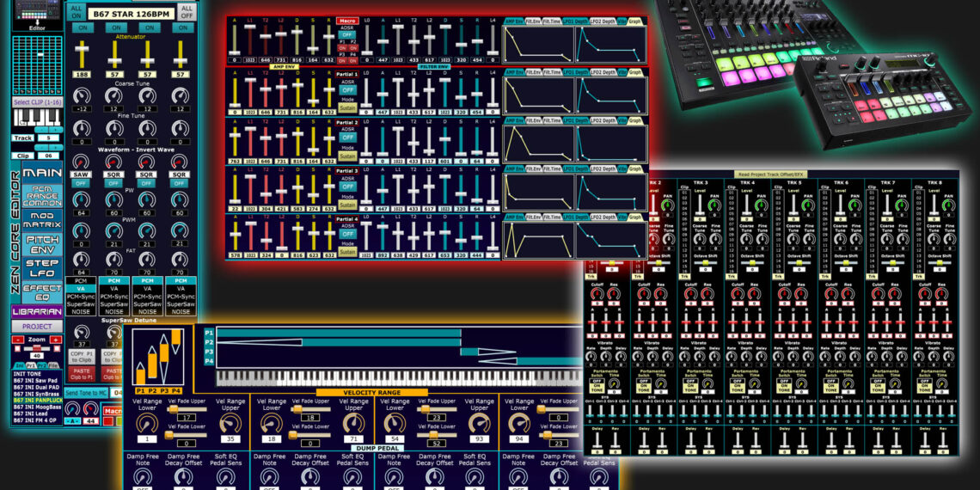980x490 pixels.
Task: Open the Select CLIP (1-16) selector
Action: [39, 102]
